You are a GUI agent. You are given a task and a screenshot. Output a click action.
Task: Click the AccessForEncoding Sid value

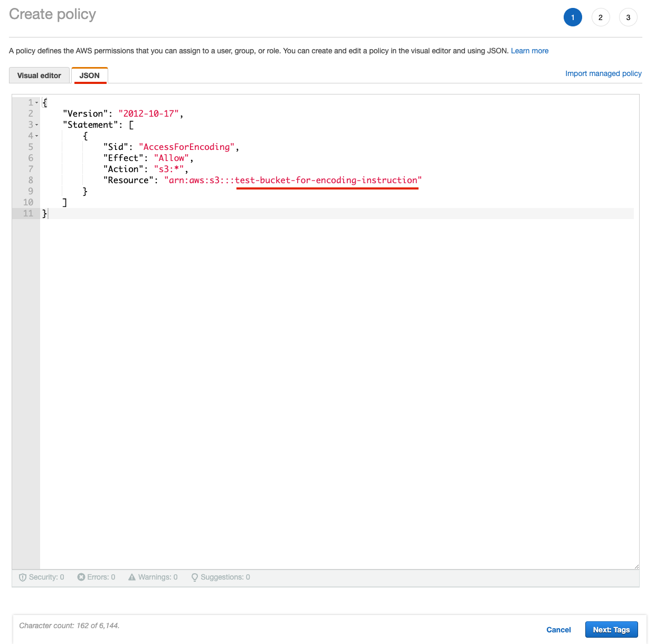pos(186,147)
